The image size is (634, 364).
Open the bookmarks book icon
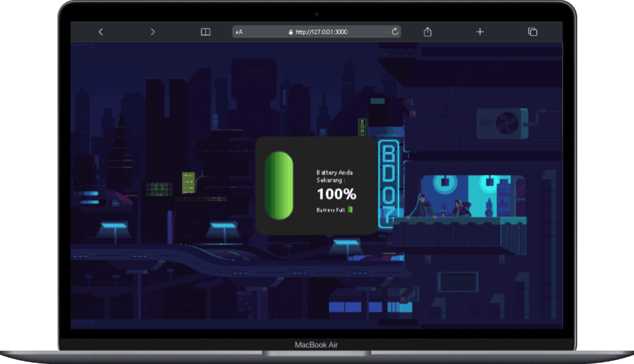click(x=206, y=32)
